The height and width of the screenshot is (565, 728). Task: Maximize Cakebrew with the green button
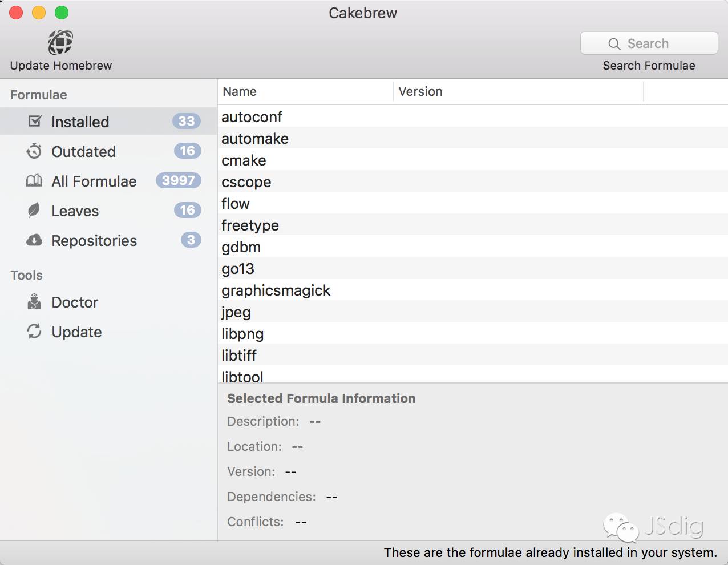tap(62, 13)
